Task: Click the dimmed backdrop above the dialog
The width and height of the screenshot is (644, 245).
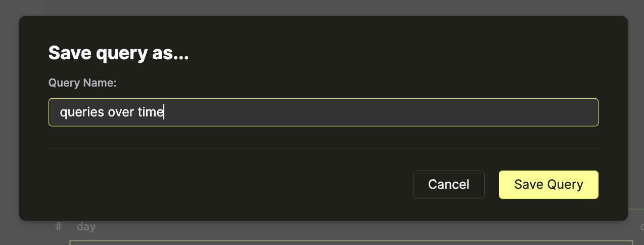Action: [x=324, y=7]
